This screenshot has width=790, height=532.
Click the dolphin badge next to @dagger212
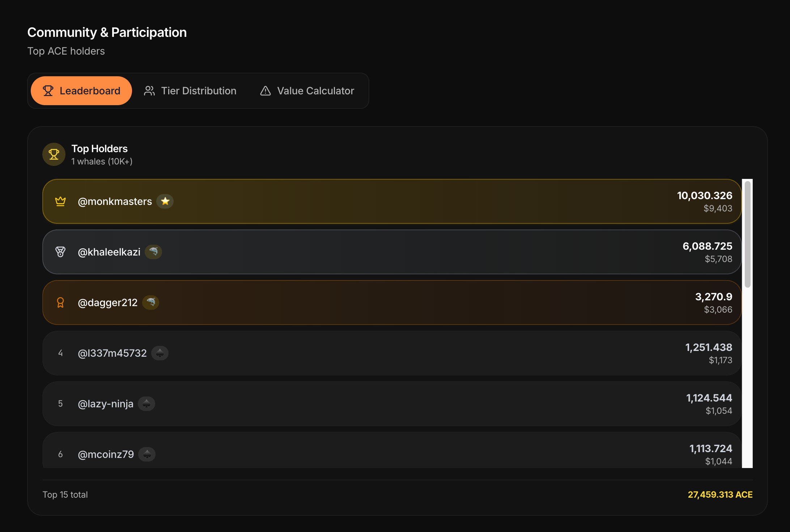(150, 303)
